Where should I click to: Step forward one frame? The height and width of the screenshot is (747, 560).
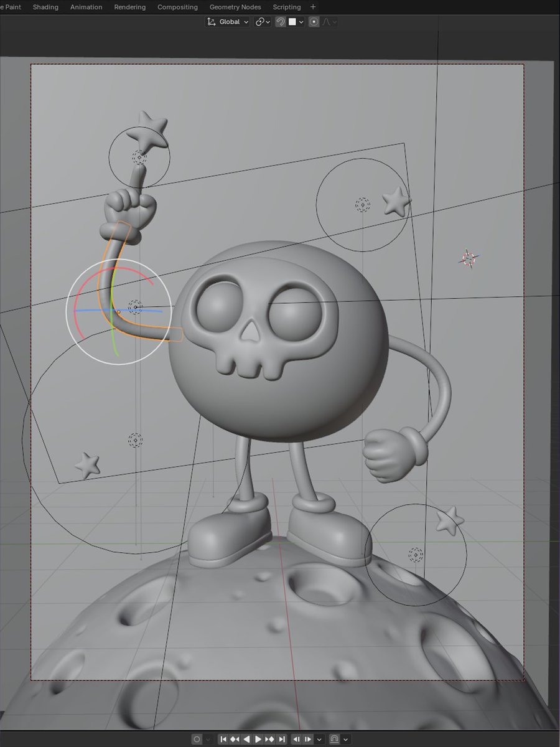pyautogui.click(x=308, y=739)
